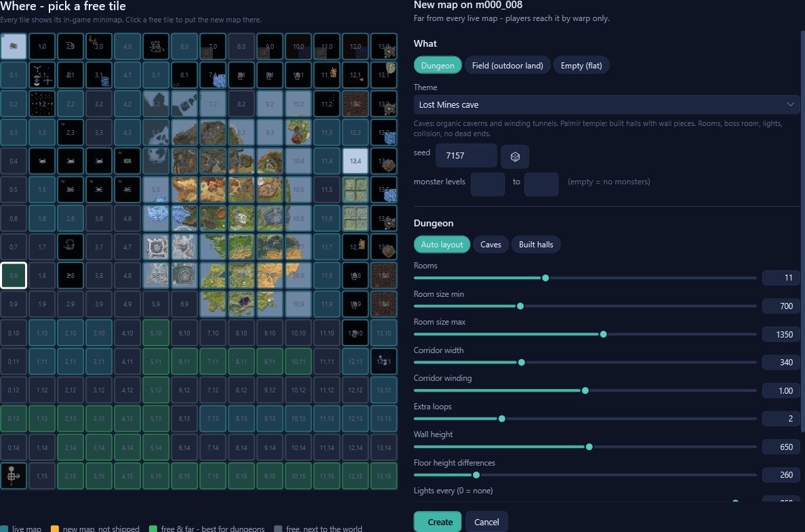Adjust the Room size min slider

coord(520,306)
